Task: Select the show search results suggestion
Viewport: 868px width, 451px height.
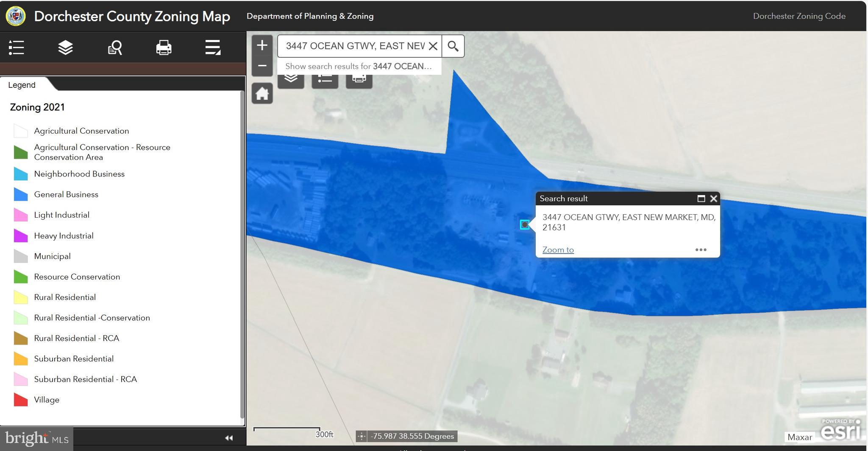Action: tap(359, 66)
